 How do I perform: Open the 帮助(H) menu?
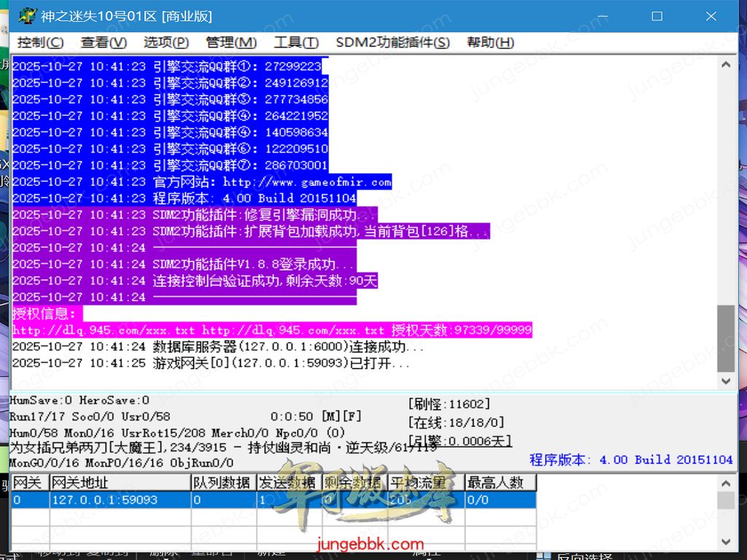click(x=490, y=43)
